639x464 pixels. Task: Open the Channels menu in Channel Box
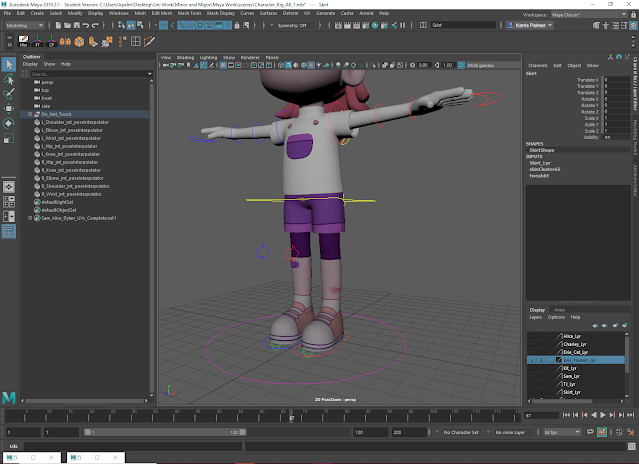coord(538,66)
